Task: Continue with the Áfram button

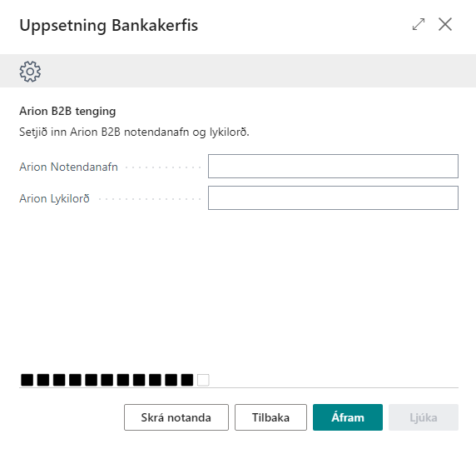Action: [348, 417]
